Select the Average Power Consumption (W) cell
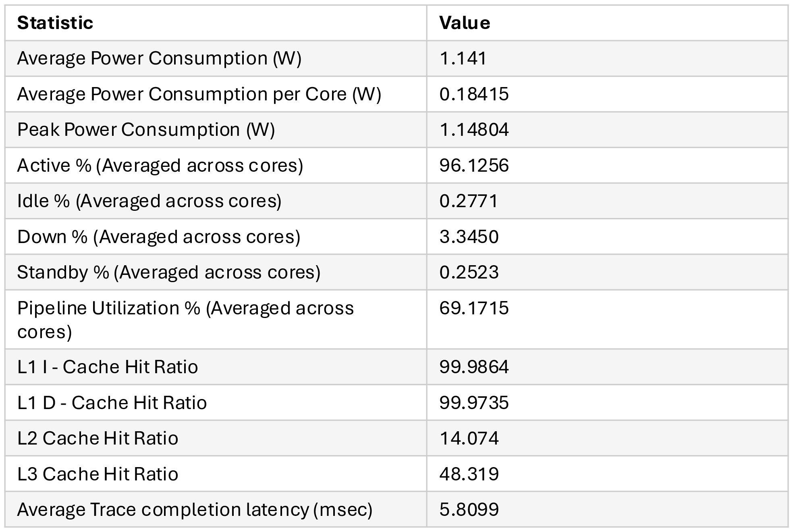 (x=159, y=58)
